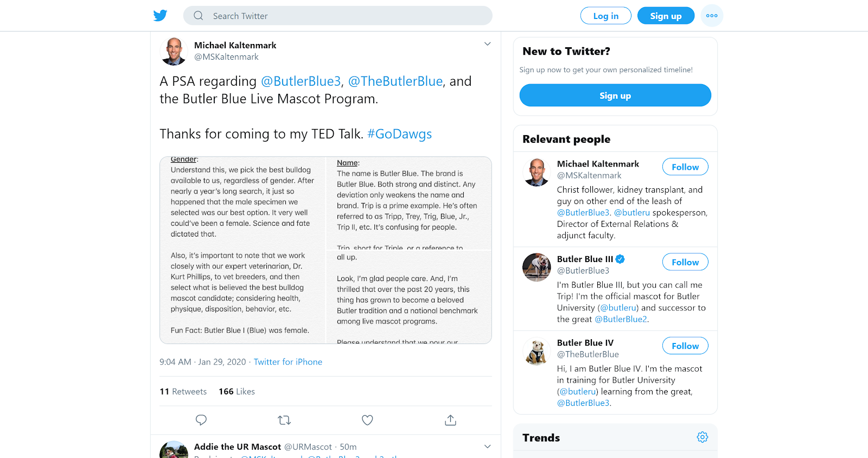Open Trends settings gear

tap(703, 437)
